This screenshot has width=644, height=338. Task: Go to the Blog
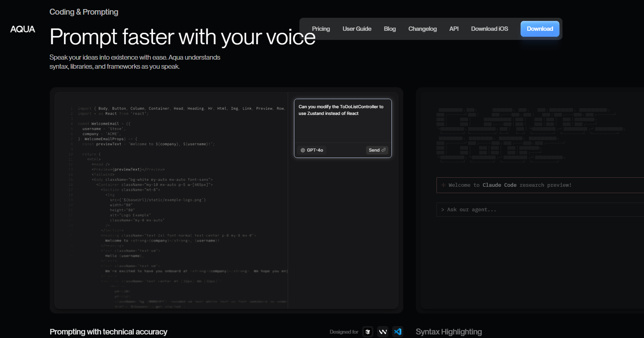[x=390, y=29]
